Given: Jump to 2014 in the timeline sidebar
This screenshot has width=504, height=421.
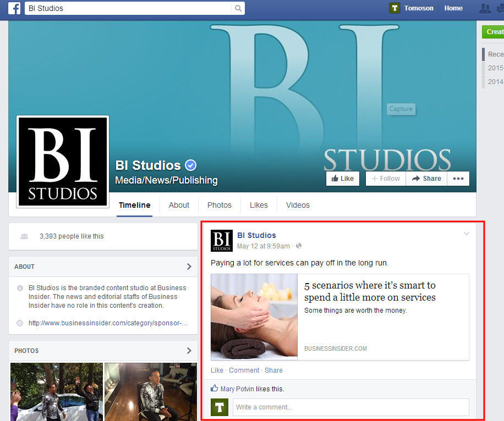Looking at the screenshot, I should pos(495,81).
